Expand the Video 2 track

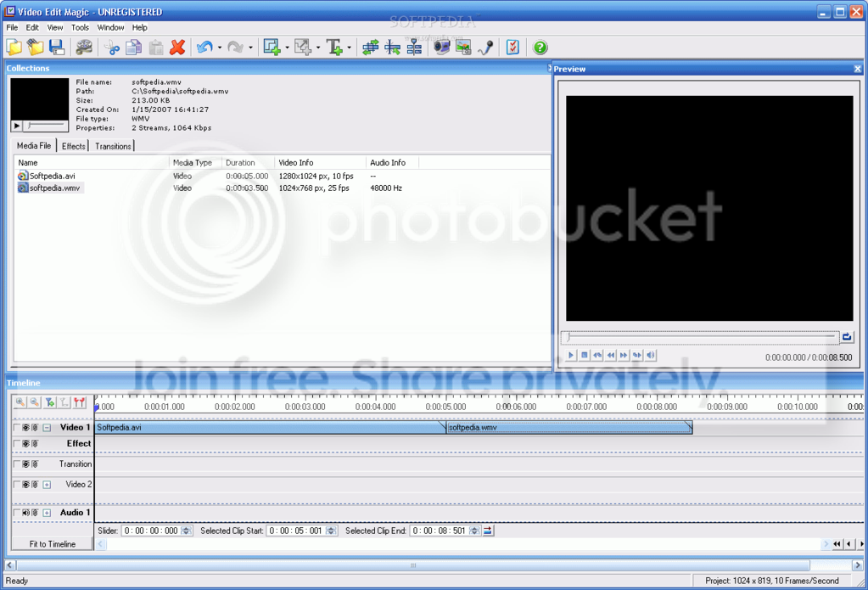pyautogui.click(x=47, y=485)
